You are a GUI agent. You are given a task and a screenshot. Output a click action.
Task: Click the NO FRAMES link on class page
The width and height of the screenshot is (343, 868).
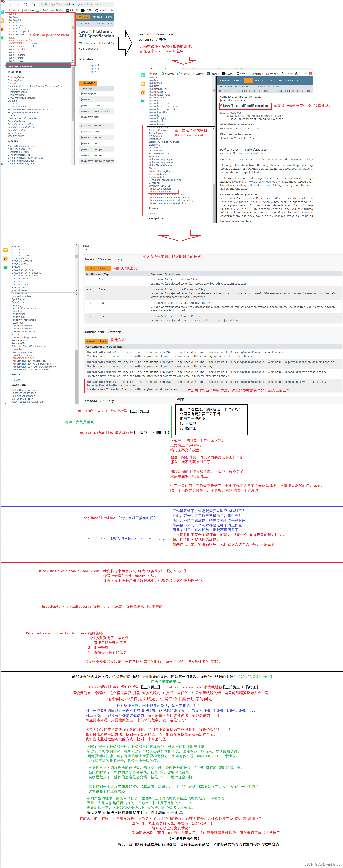coord(274,87)
